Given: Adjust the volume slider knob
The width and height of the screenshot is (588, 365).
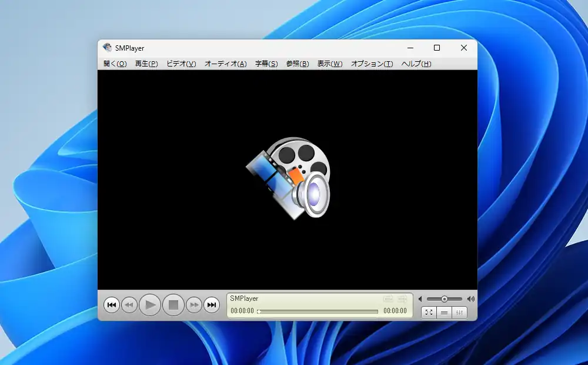Looking at the screenshot, I should 445,298.
